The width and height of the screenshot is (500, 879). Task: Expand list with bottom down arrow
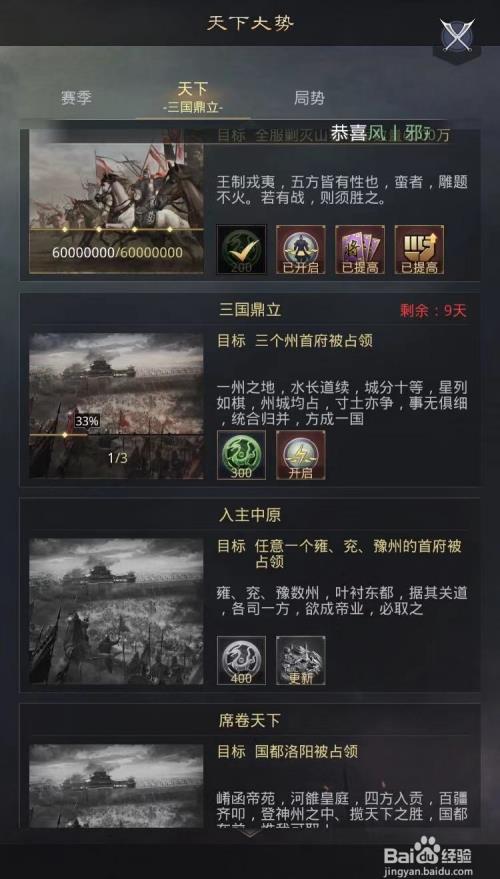pyautogui.click(x=250, y=833)
